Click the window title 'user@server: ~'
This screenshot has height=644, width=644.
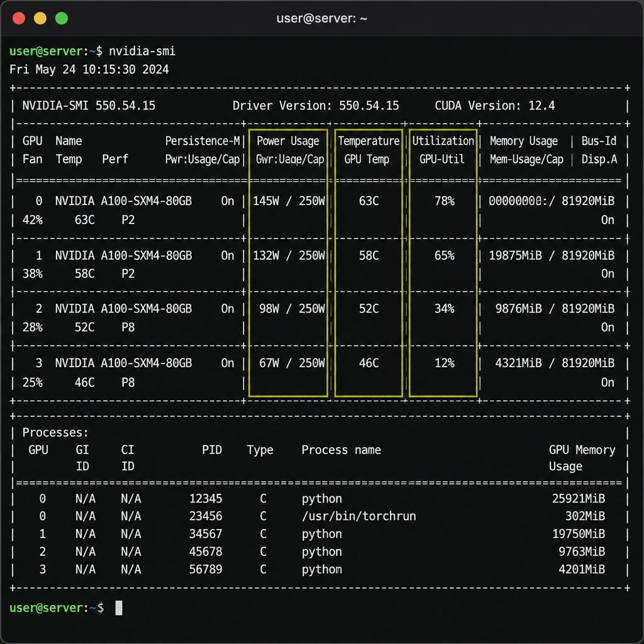click(x=321, y=18)
